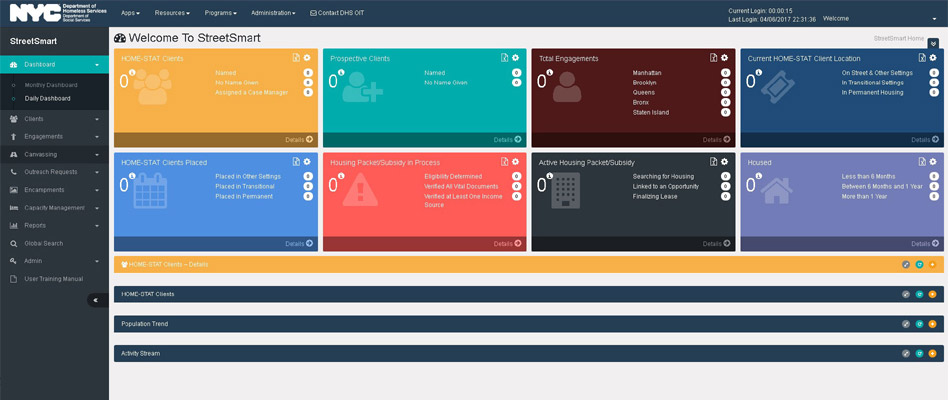Open settings gear on Total Engagements card
Viewport: 950px width, 400px height.
724,58
